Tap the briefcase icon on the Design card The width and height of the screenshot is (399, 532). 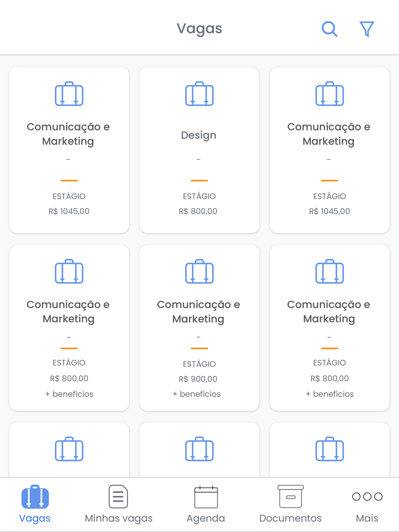[199, 94]
